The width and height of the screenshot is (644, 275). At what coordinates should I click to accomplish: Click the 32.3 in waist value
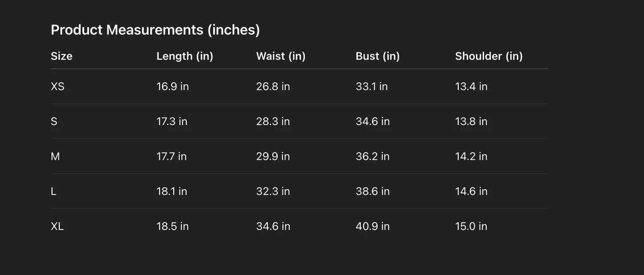tap(273, 191)
